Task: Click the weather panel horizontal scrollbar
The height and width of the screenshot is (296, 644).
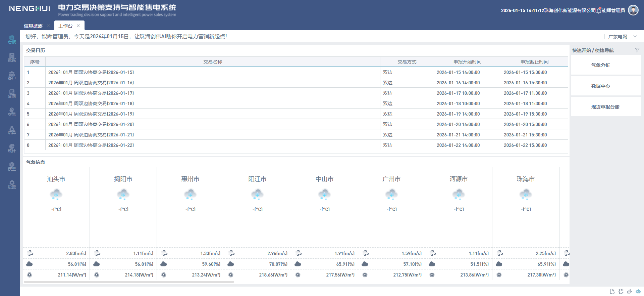Action: coord(129,282)
